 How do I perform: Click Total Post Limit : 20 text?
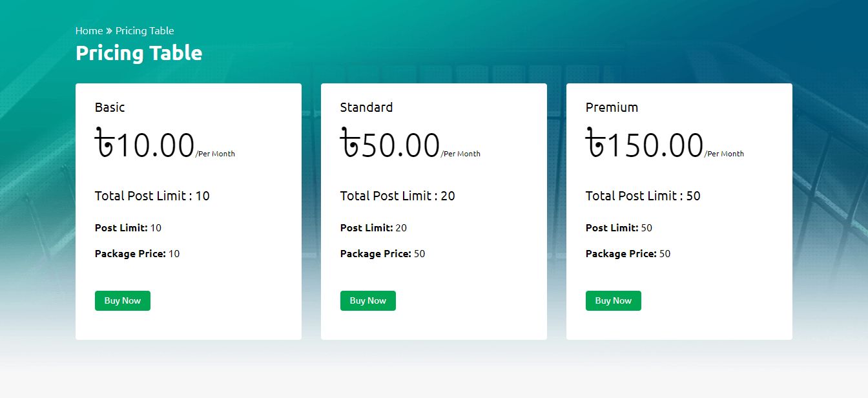tap(398, 196)
